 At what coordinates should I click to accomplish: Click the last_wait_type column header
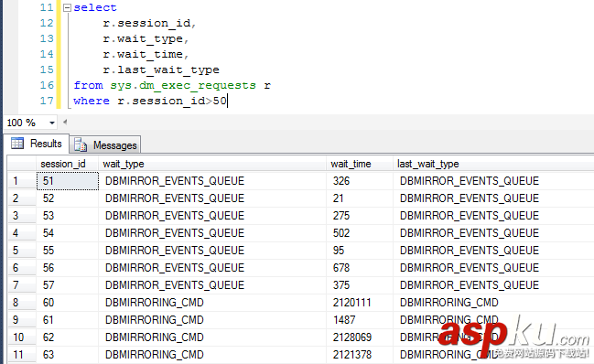coord(493,164)
